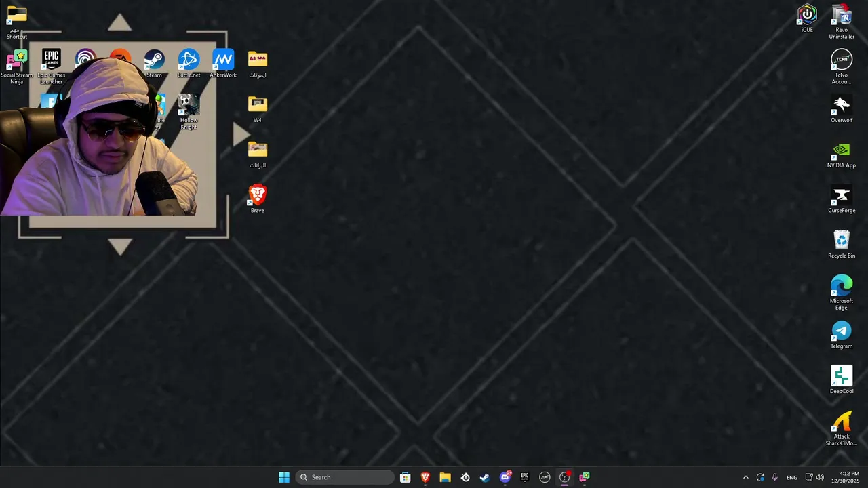
Task: Open the Social Stream Ninja desktop icon
Action: (x=16, y=66)
